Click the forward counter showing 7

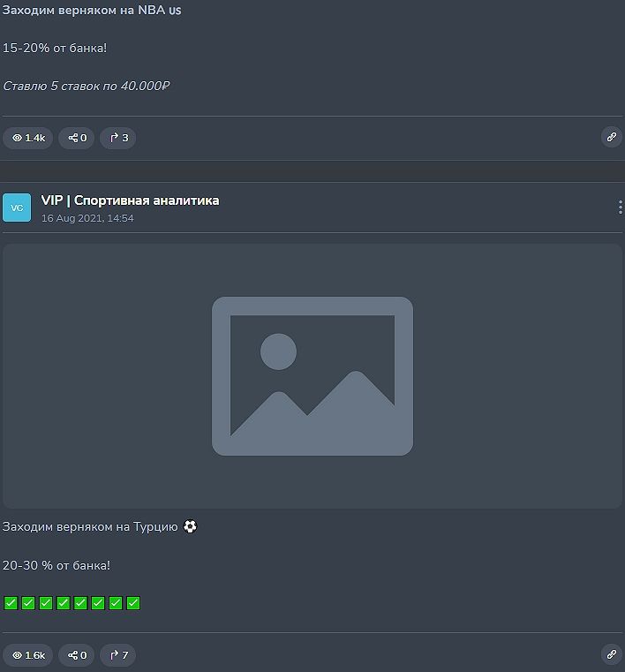[118, 655]
